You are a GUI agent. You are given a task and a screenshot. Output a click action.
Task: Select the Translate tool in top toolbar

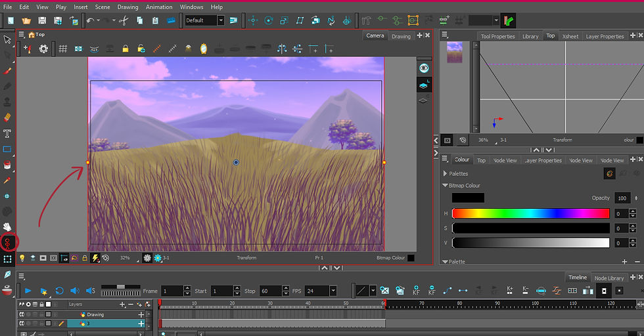tap(253, 20)
